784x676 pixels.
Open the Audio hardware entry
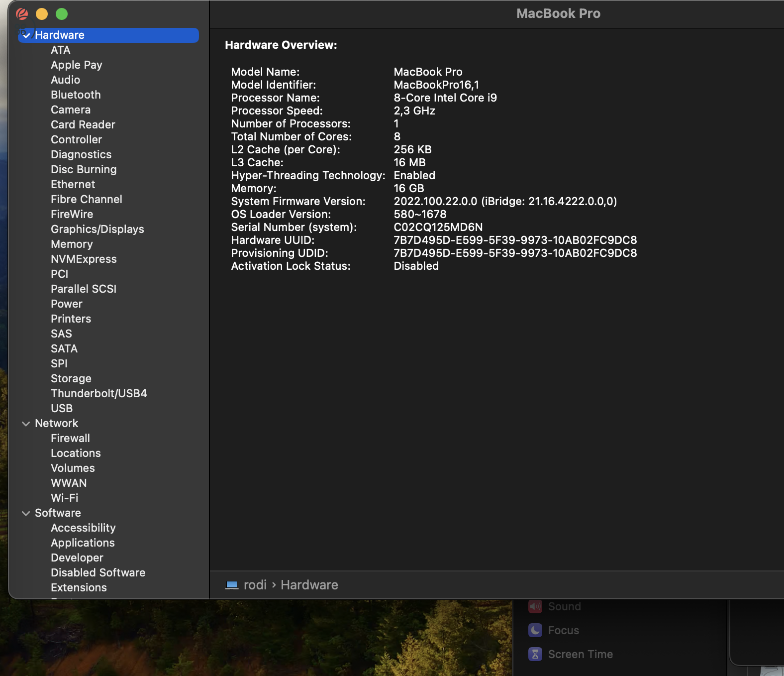pos(66,80)
